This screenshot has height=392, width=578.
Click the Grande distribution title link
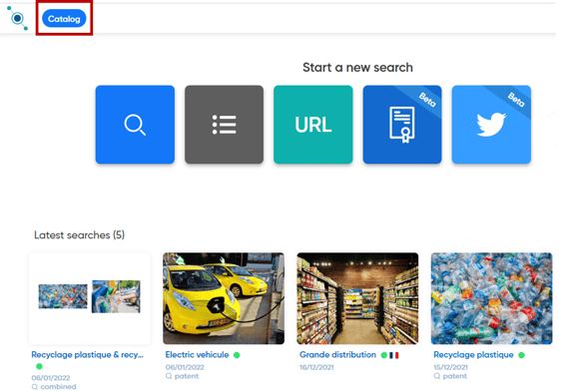(337, 355)
